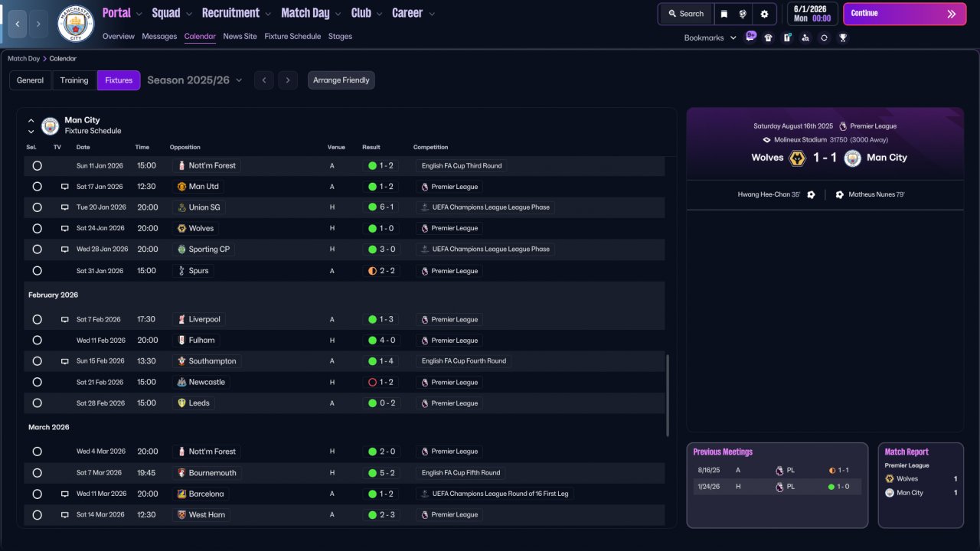This screenshot has height=551, width=980.
Task: Open the Season 2025/26 dropdown
Action: point(194,80)
